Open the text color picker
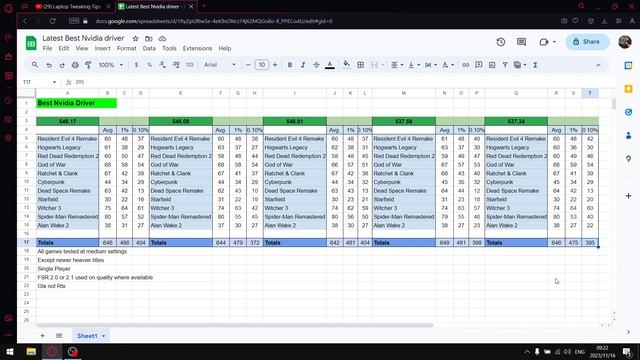 330,65
